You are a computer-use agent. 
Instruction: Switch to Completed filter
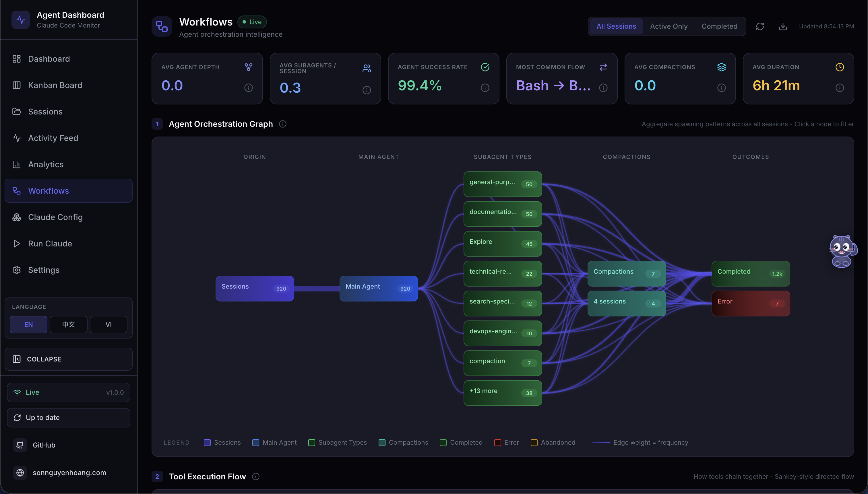pos(719,26)
